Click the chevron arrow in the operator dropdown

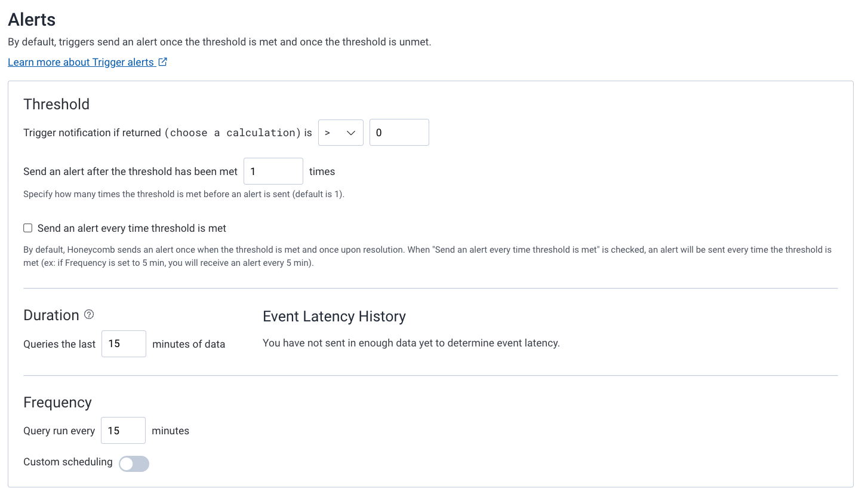click(351, 133)
